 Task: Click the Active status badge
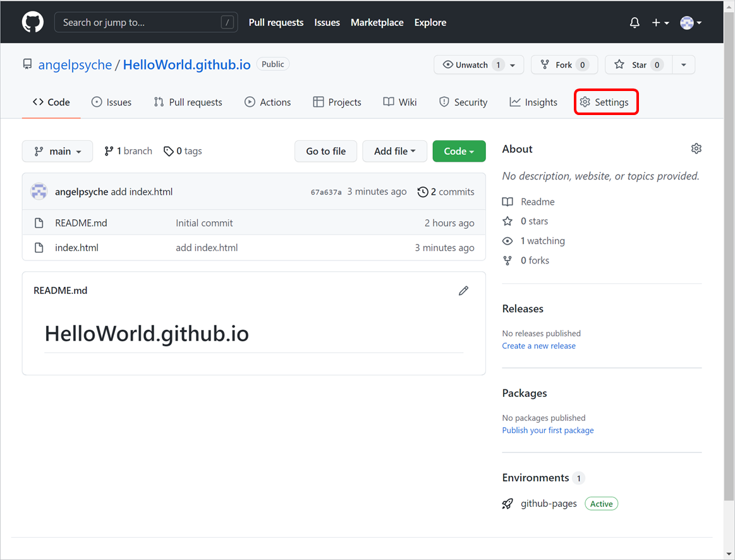[602, 504]
